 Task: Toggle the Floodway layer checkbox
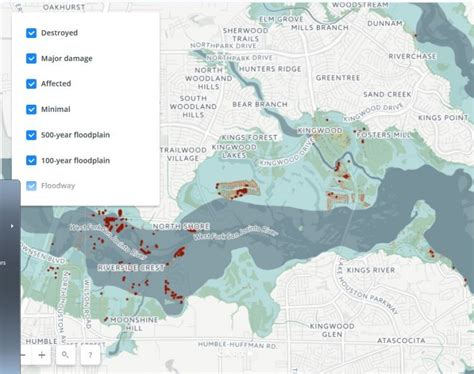[31, 186]
